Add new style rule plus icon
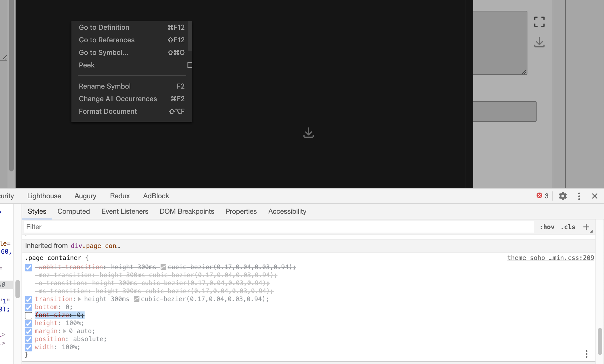 pyautogui.click(x=586, y=227)
